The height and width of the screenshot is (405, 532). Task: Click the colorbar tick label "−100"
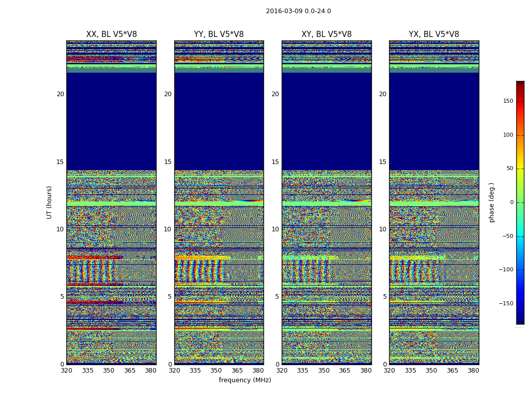pyautogui.click(x=506, y=269)
